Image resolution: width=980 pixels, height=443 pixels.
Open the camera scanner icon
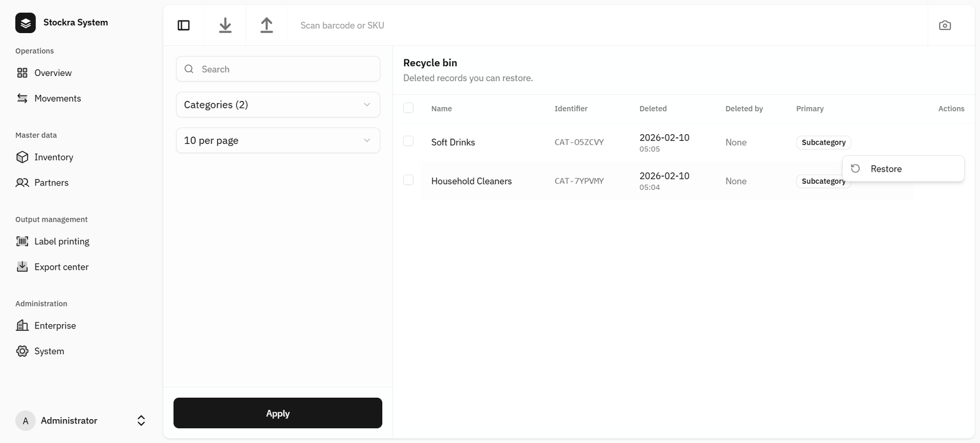click(944, 25)
